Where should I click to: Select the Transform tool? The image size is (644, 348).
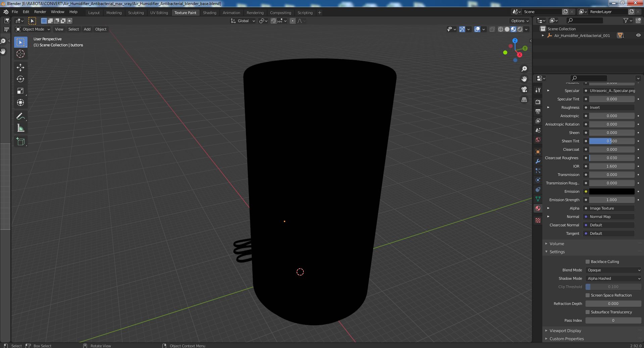[20, 102]
